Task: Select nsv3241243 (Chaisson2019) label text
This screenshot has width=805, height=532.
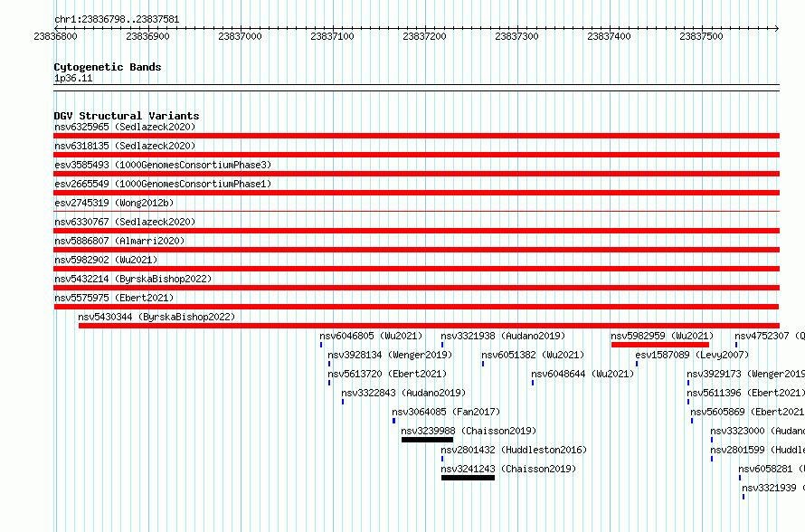Action: click(x=508, y=469)
